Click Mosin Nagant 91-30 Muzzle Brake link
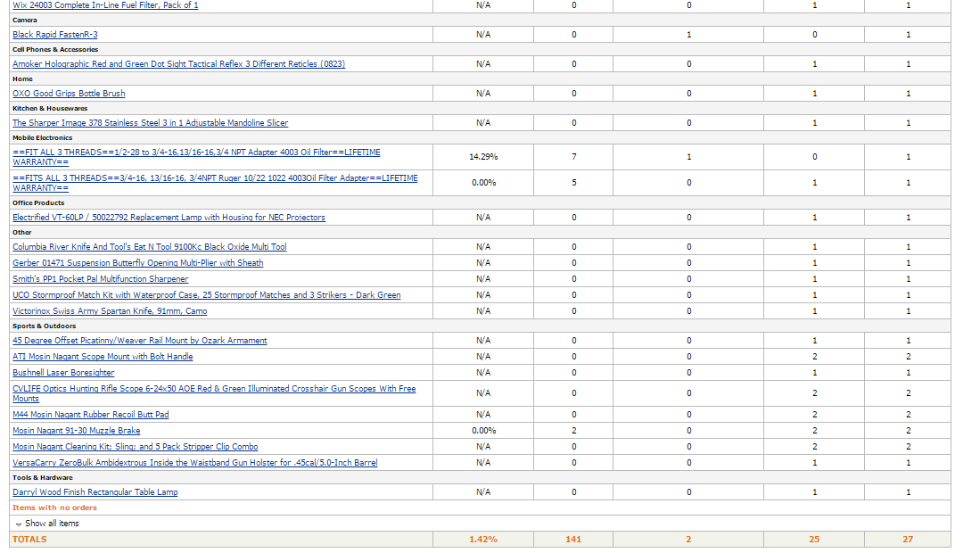 coord(76,431)
